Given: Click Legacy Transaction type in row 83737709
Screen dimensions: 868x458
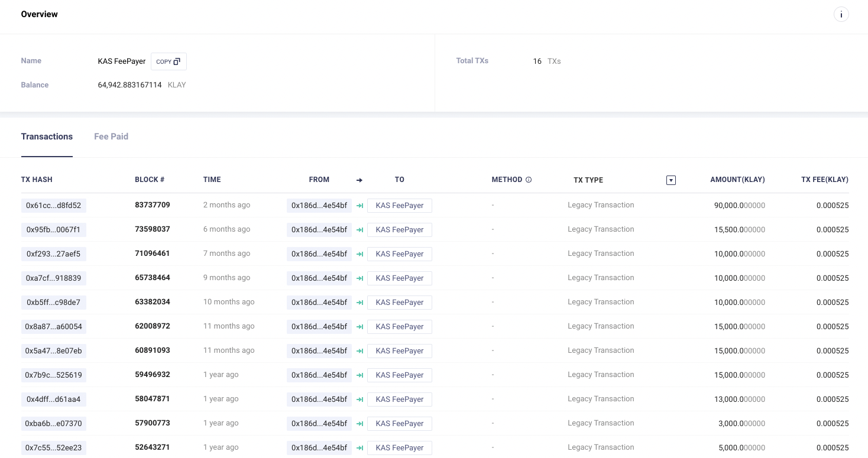Looking at the screenshot, I should coord(601,205).
